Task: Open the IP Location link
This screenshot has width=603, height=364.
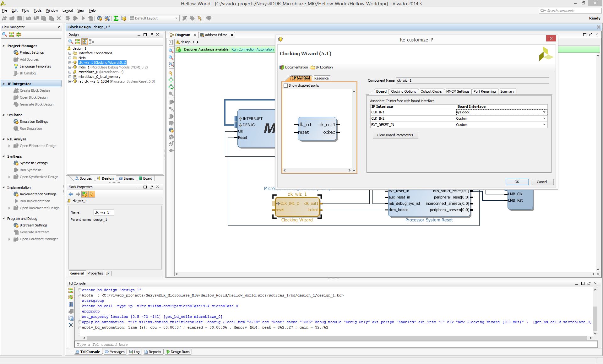Action: tap(321, 67)
